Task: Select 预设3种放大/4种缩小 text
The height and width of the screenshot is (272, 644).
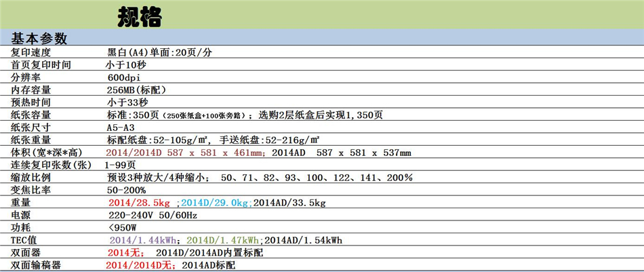Action: pyautogui.click(x=157, y=178)
